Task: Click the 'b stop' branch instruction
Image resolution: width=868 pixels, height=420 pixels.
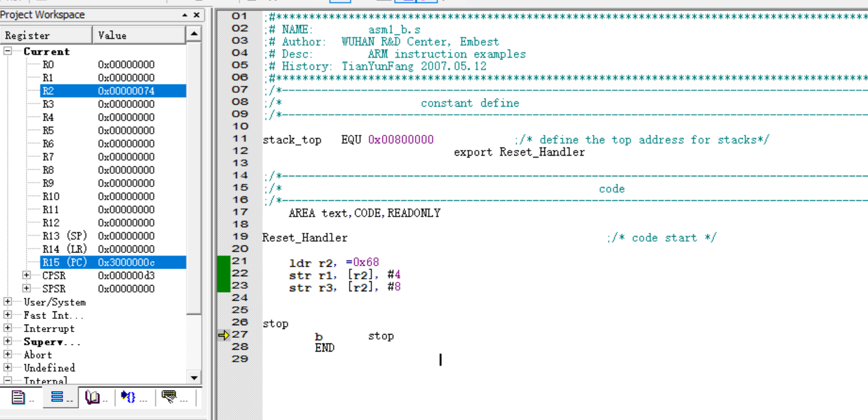Action: point(354,336)
